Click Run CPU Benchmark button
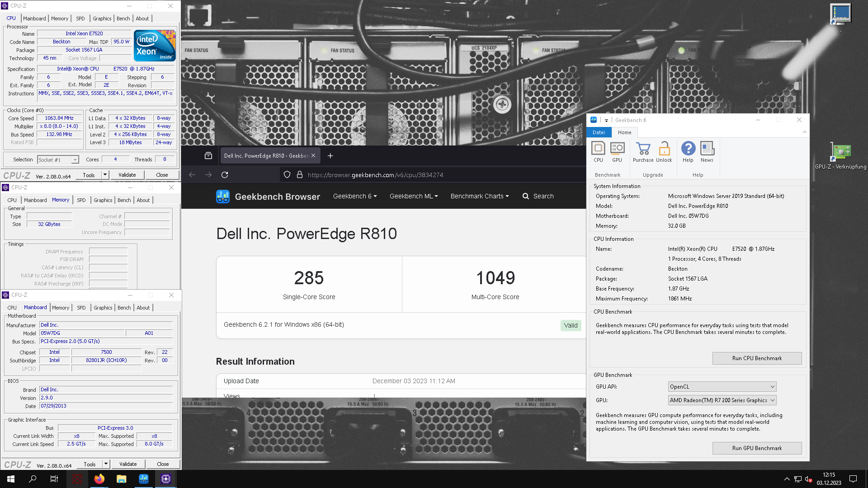Image resolution: width=868 pixels, height=488 pixels. pyautogui.click(x=757, y=358)
